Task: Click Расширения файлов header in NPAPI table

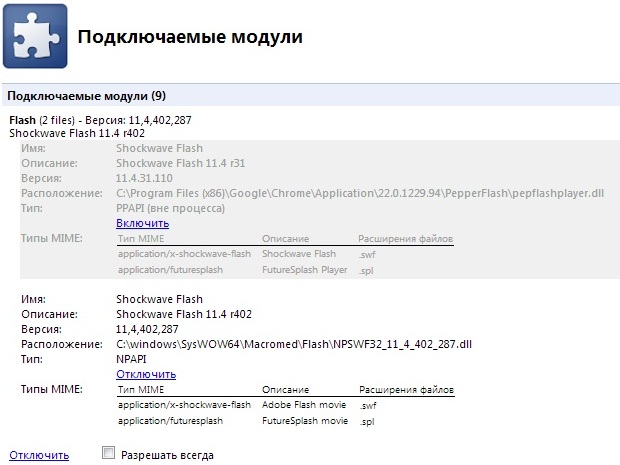Action: tap(406, 390)
